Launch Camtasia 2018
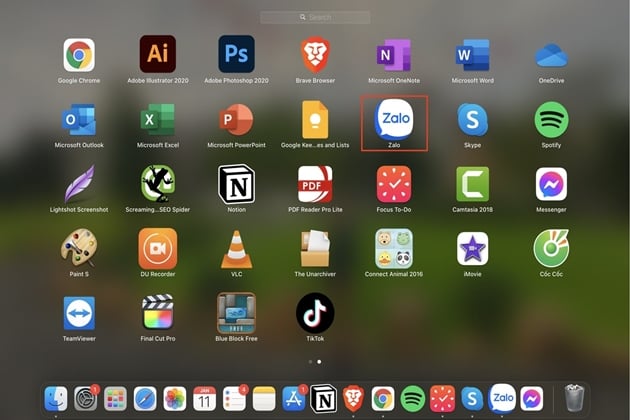 (472, 184)
